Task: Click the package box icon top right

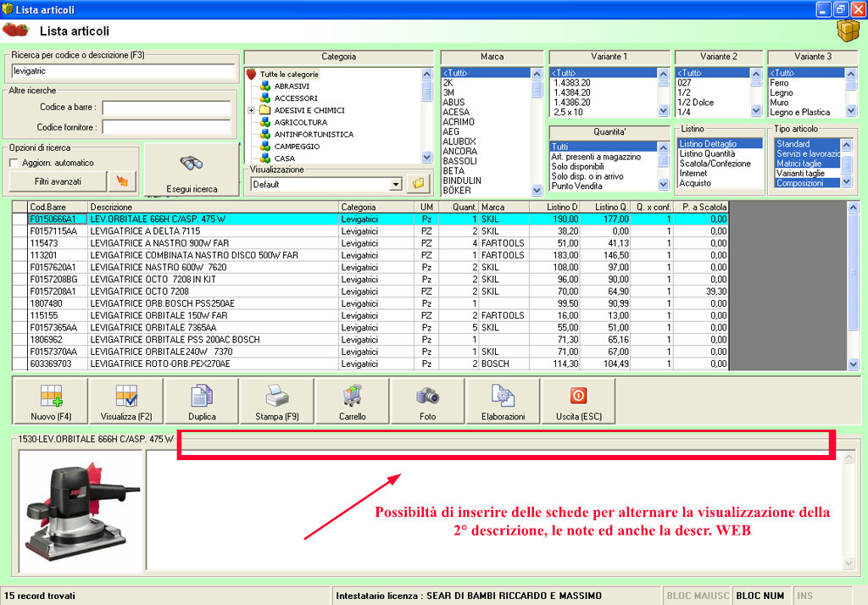Action: click(x=848, y=31)
